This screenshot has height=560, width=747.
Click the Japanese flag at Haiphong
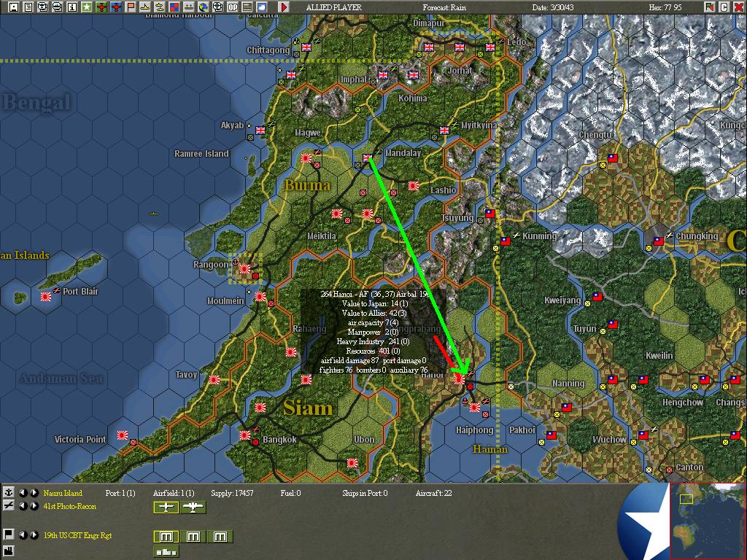474,408
